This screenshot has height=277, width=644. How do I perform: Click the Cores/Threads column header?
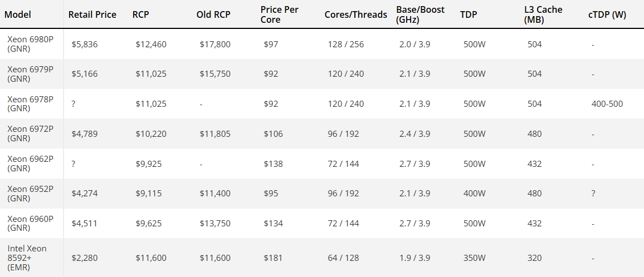(355, 14)
